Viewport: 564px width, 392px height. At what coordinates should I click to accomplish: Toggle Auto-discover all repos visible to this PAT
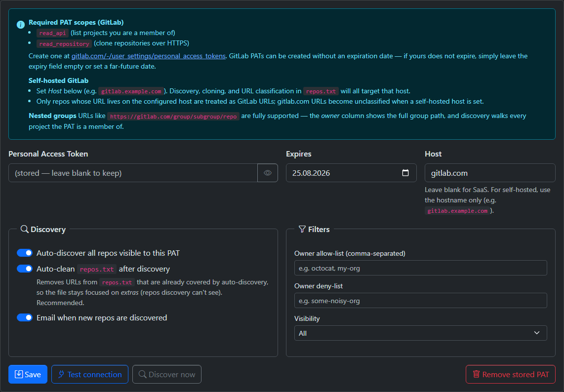pos(25,253)
